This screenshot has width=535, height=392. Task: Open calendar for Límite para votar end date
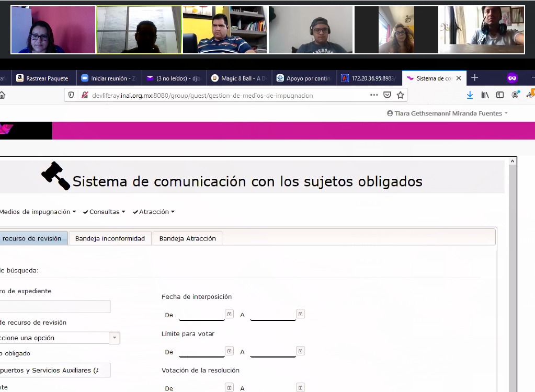pos(300,351)
